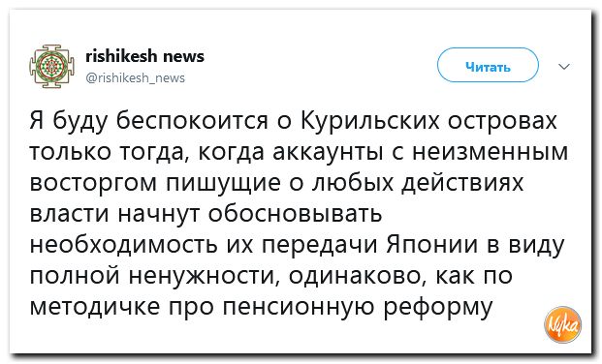Click the @rishikesh_news handle
The width and height of the screenshot is (602, 364).
point(135,77)
